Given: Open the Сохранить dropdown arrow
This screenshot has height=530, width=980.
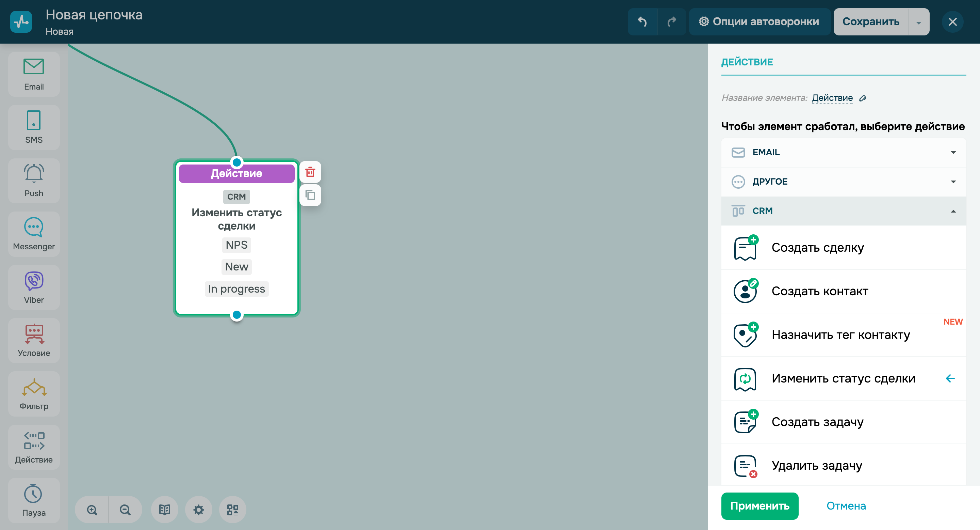Looking at the screenshot, I should pyautogui.click(x=918, y=22).
